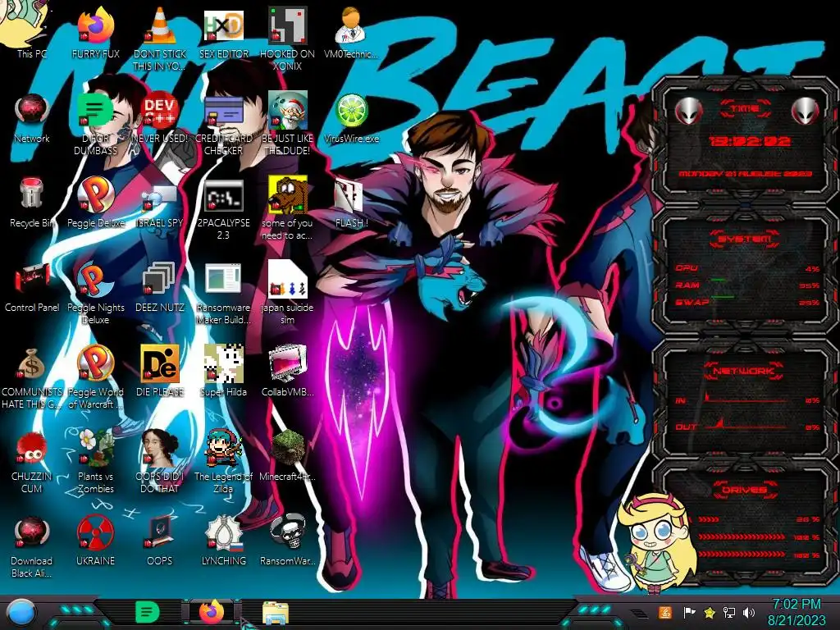This screenshot has width=840, height=630.
Task: Open the Action Center flag tray icon
Action: pos(689,612)
